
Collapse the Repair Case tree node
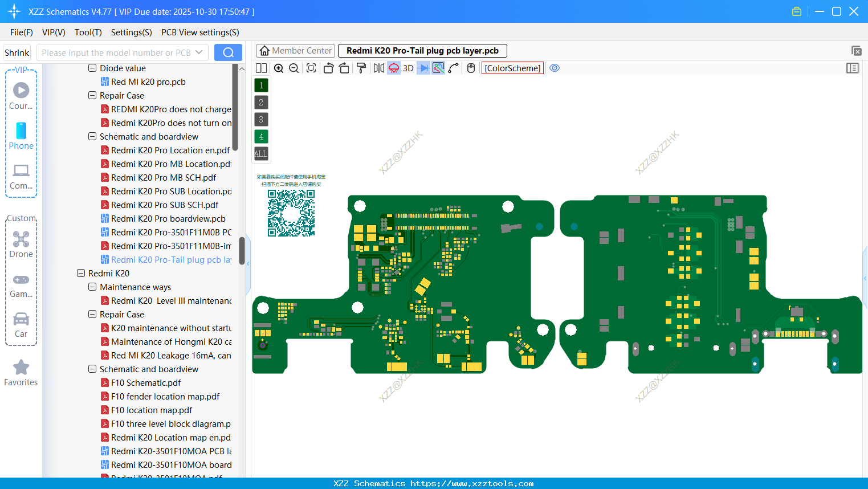[92, 95]
